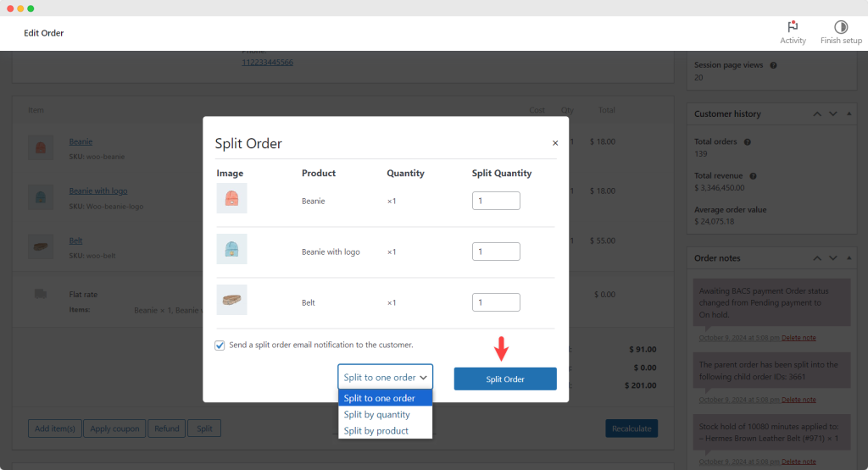
Task: Click the Finish setup progress icon
Action: tap(841, 27)
